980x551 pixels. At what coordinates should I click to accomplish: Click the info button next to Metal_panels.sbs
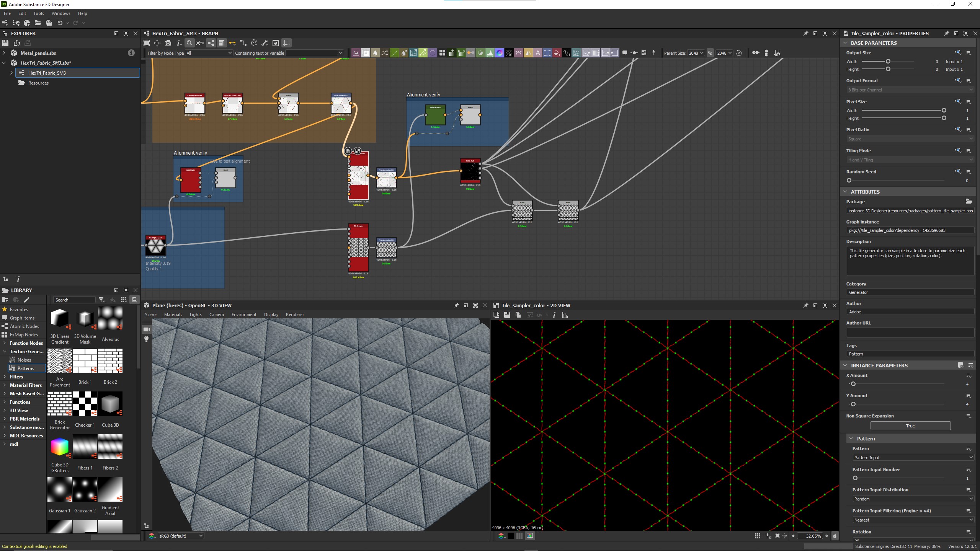(131, 53)
